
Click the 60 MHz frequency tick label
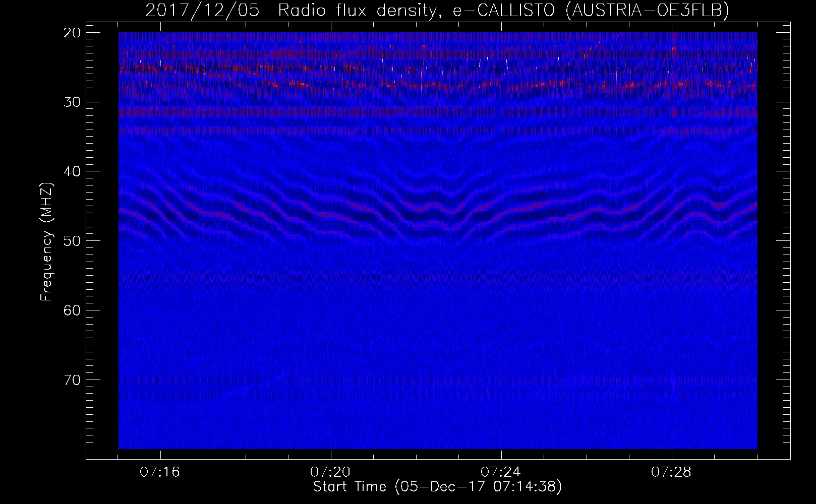73,310
